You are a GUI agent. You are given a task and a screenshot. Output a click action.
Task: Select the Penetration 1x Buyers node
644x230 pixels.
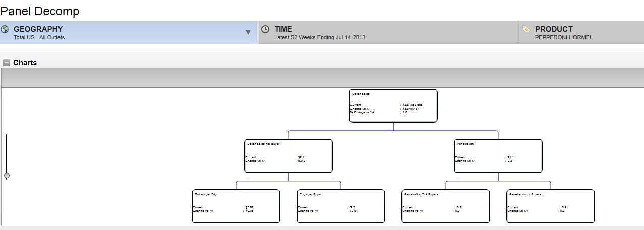(x=550, y=206)
